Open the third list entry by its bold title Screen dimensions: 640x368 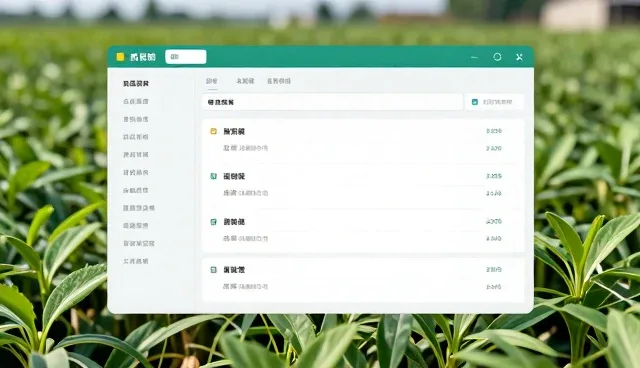234,222
